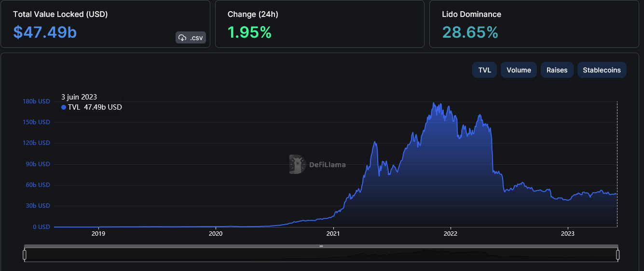Click the 28.65% Lido Dominance value
The width and height of the screenshot is (644, 271).
(x=470, y=32)
